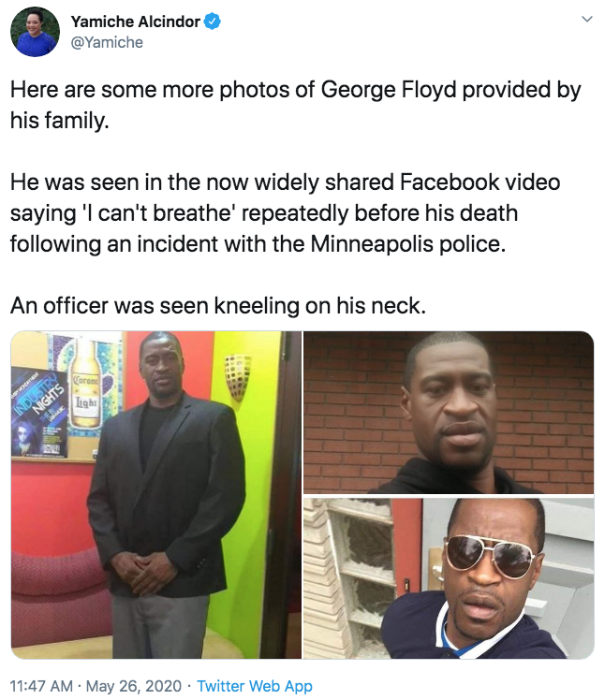Click the words "Facebook video" in tweet
This screenshot has height=700, width=605.
click(x=480, y=182)
